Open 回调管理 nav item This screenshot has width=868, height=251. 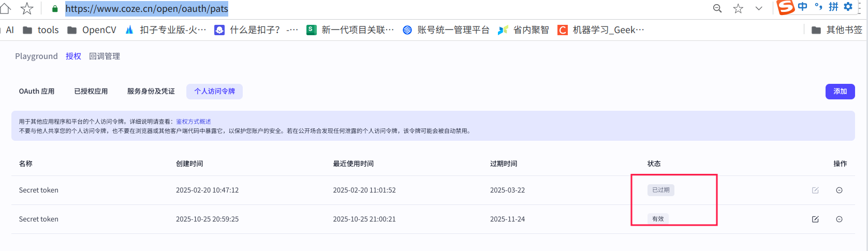coord(105,56)
